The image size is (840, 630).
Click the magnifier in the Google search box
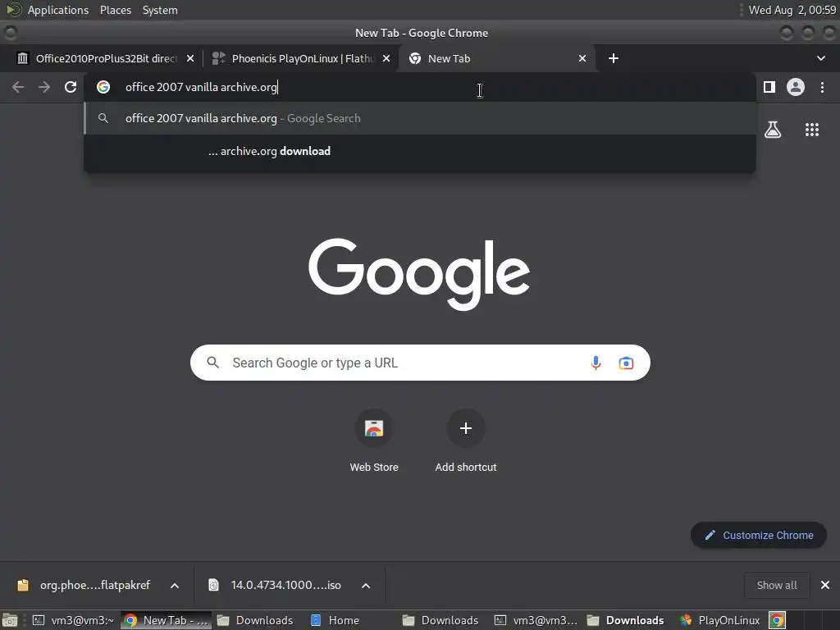coord(212,363)
